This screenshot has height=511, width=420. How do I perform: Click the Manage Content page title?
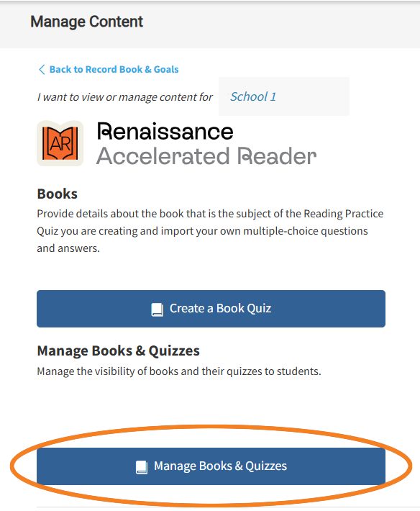(x=86, y=22)
